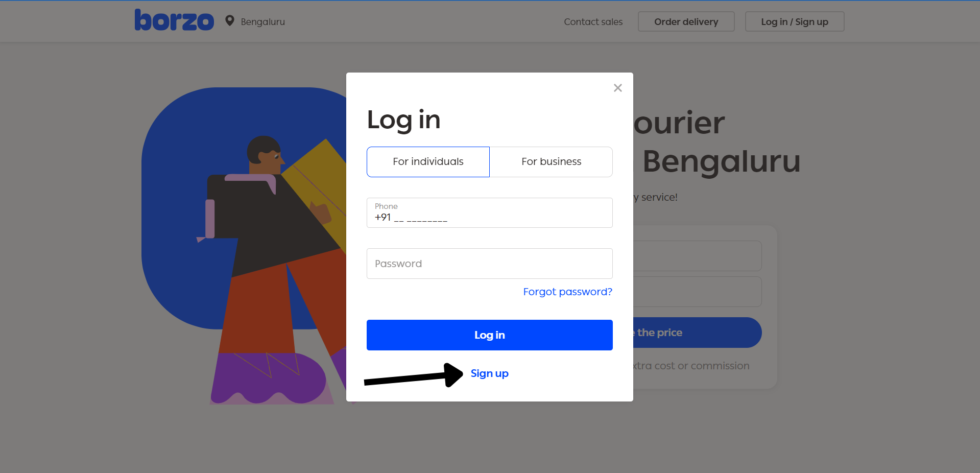This screenshot has width=980, height=473.
Task: Open the Bengaluru city selector
Action: point(262,22)
